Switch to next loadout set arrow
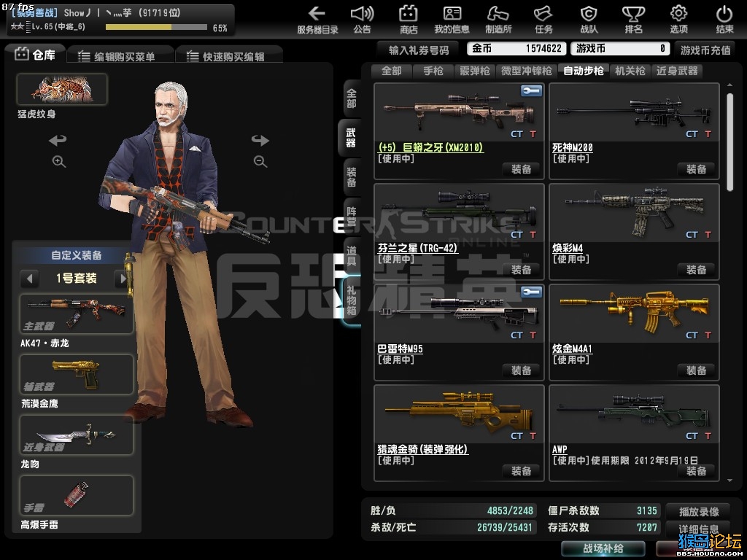Image resolution: width=747 pixels, height=560 pixels. tap(123, 278)
